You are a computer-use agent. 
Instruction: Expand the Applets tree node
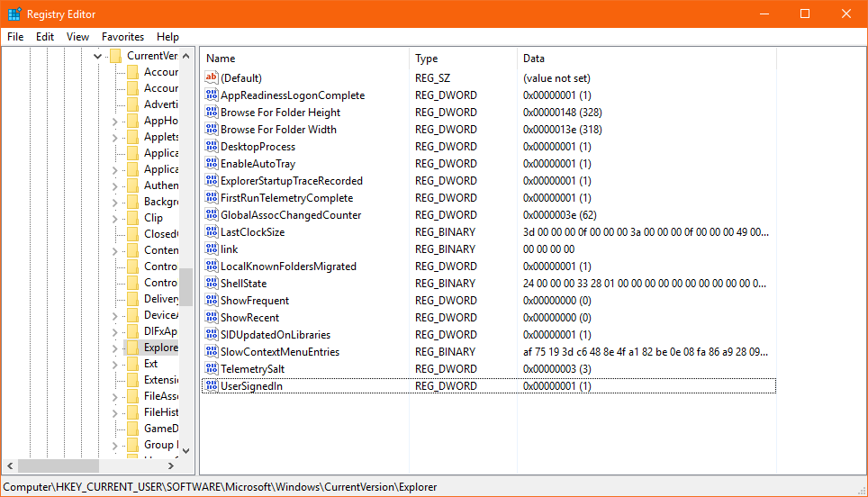pyautogui.click(x=114, y=137)
